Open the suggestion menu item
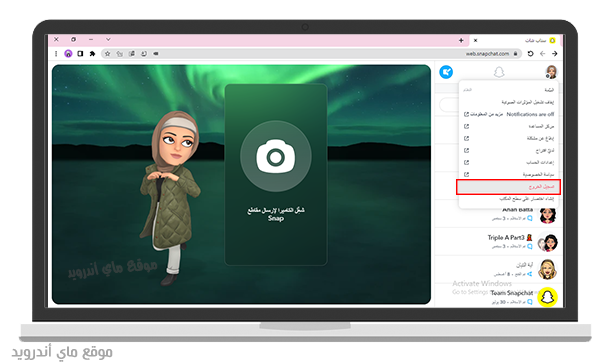The height and width of the screenshot is (362, 600). tap(508, 150)
